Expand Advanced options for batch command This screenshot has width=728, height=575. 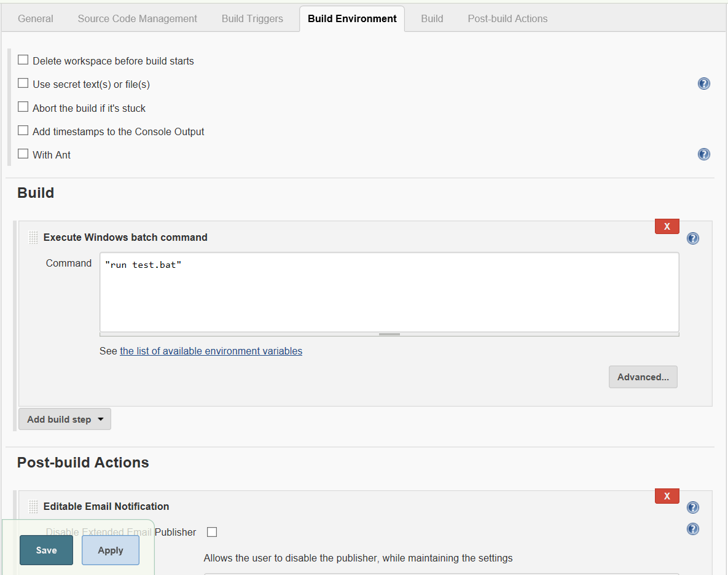[643, 377]
